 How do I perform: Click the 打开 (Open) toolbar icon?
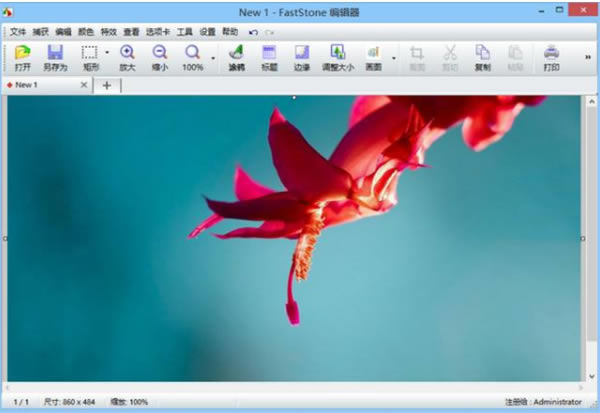point(23,53)
